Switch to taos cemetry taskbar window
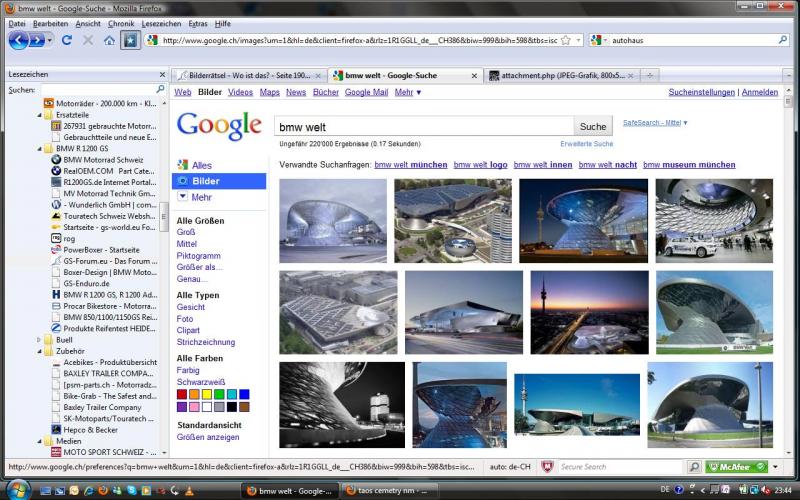Screen dimensions: 800x500 (x=389, y=491)
